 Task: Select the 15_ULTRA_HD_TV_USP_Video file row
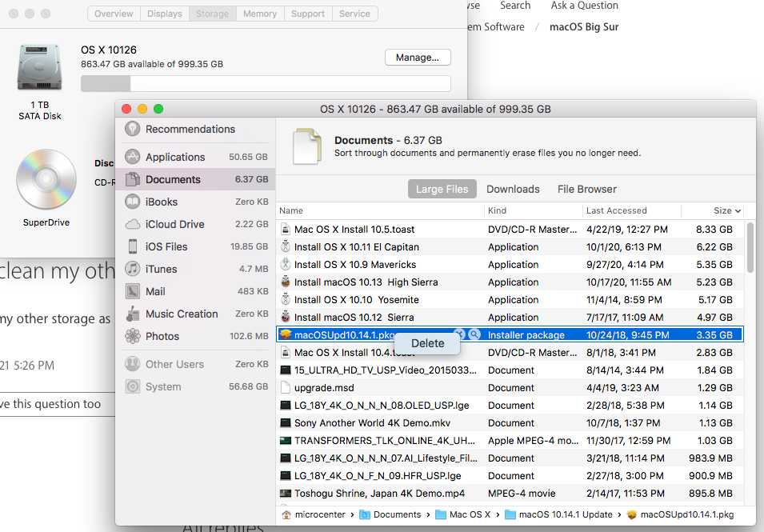pos(510,370)
